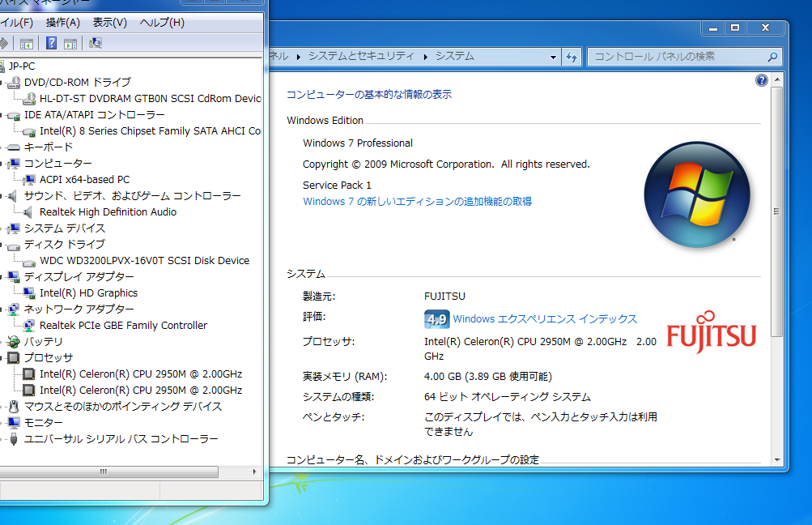Screen dimensions: 812x525
Task: Click the ネットワーク アダプター icon
Action: pyautogui.click(x=14, y=309)
